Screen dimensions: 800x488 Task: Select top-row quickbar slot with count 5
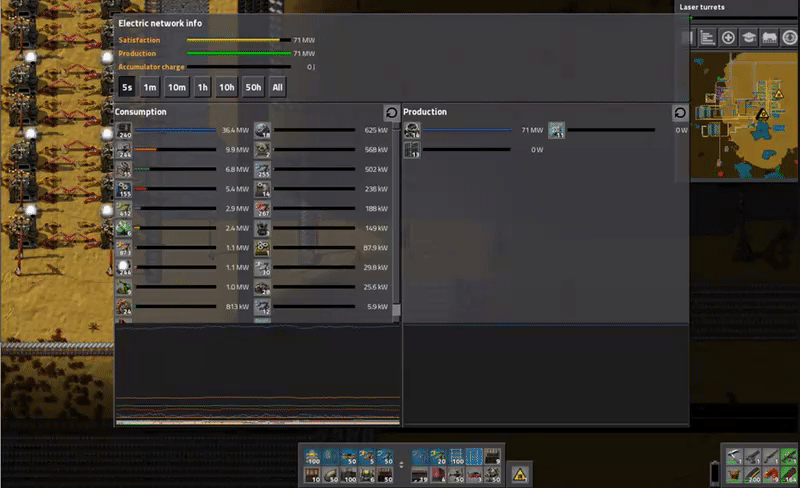pyautogui.click(x=367, y=456)
